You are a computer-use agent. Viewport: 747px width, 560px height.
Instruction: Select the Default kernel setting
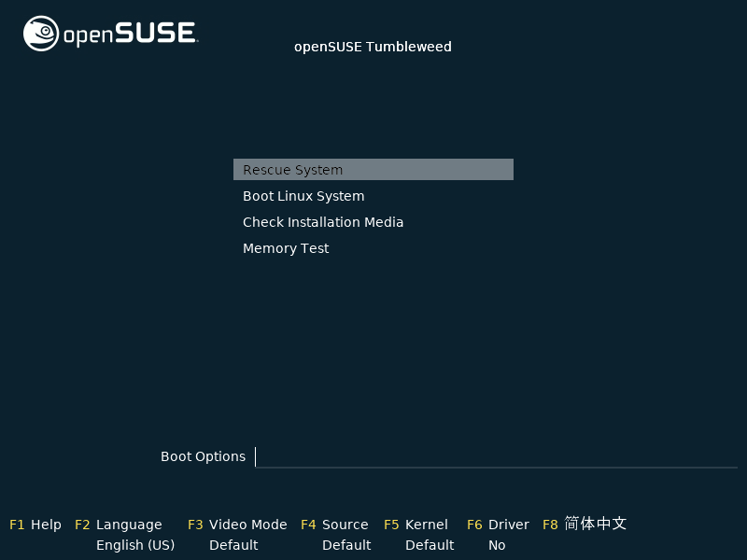(430, 545)
